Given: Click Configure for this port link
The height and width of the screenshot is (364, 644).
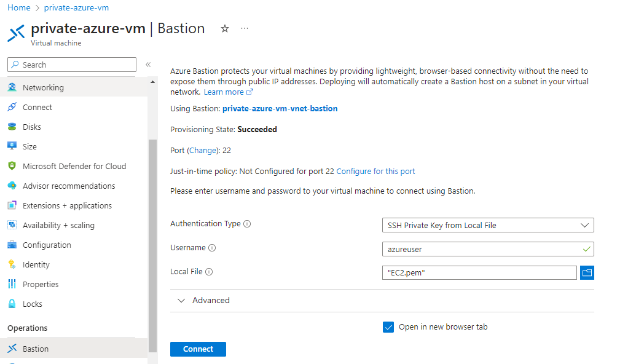Looking at the screenshot, I should [375, 171].
